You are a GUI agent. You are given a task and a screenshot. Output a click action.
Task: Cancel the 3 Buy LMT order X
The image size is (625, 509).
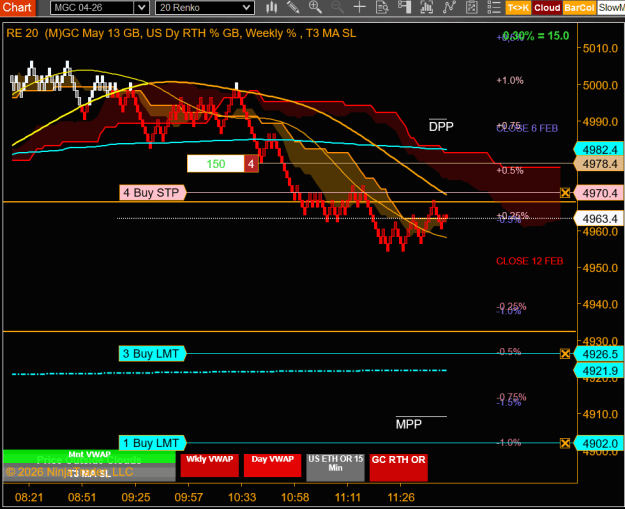click(x=565, y=354)
